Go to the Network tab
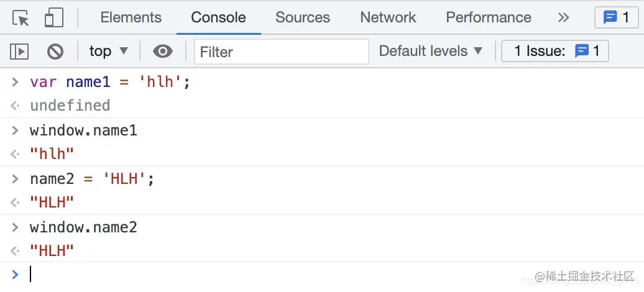The height and width of the screenshot is (292, 644). [388, 17]
